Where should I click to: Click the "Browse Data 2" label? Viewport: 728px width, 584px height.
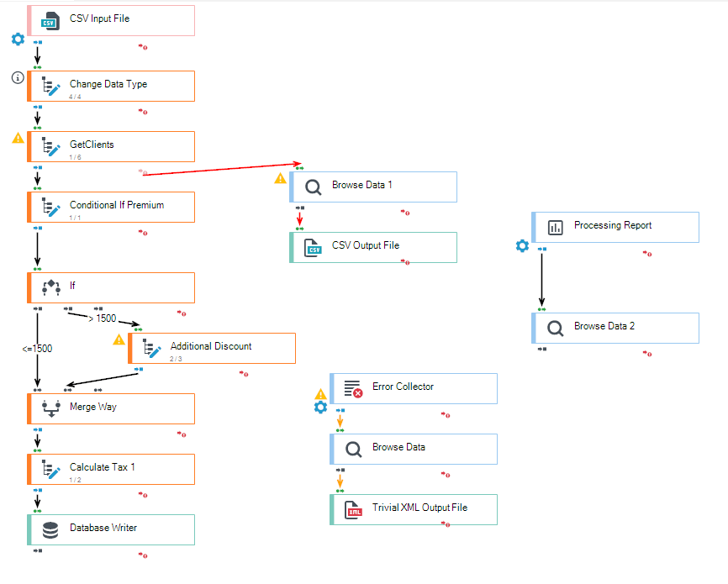point(604,326)
